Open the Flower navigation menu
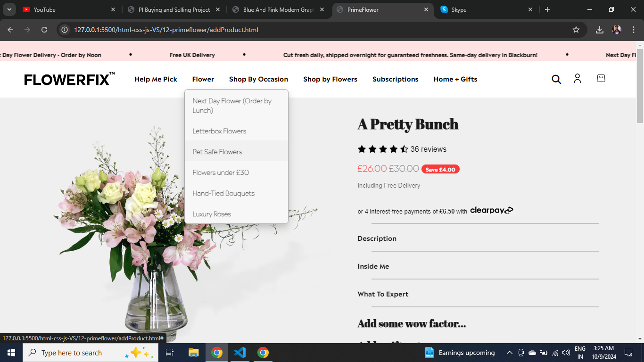644x362 pixels. [x=203, y=79]
